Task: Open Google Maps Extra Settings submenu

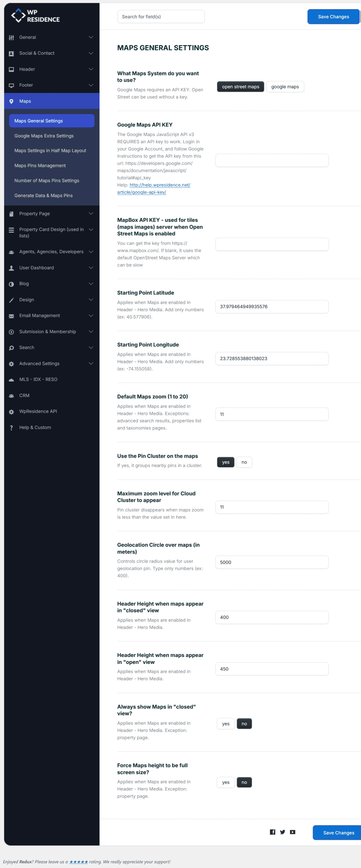Action: tap(44, 136)
